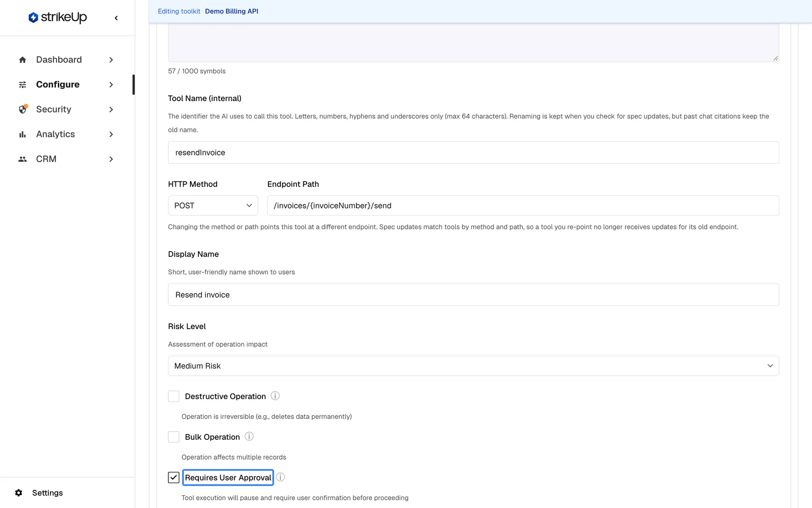Open the Analytics menu item

tap(66, 134)
